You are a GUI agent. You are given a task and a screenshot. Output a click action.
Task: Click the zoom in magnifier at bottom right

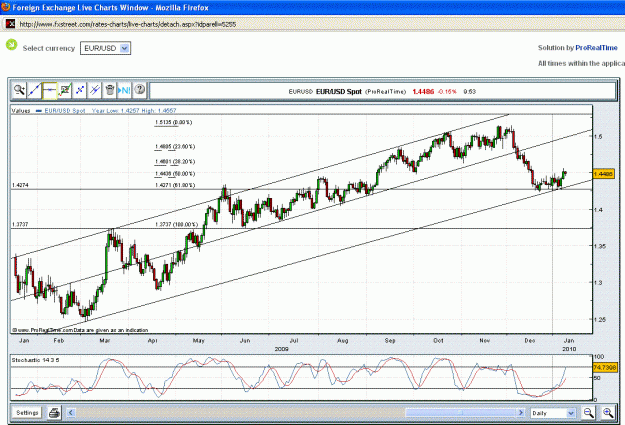click(608, 413)
